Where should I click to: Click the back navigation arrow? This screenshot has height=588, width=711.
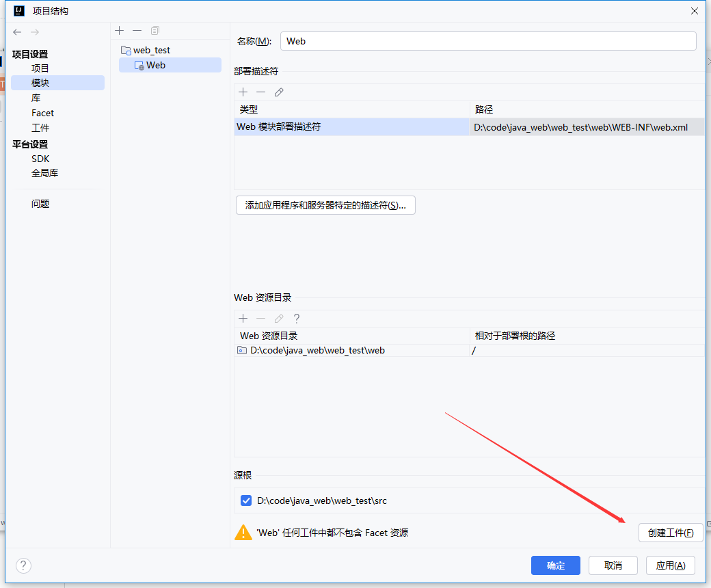(18, 32)
